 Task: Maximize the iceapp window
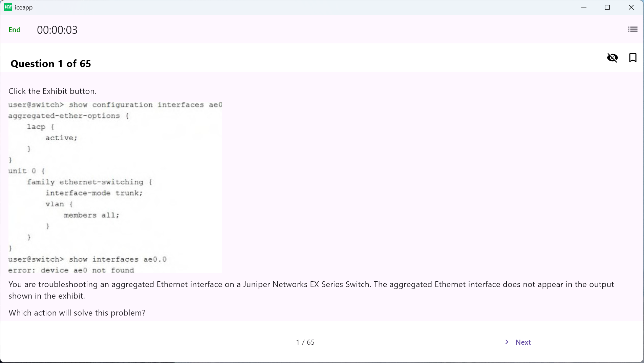607,7
